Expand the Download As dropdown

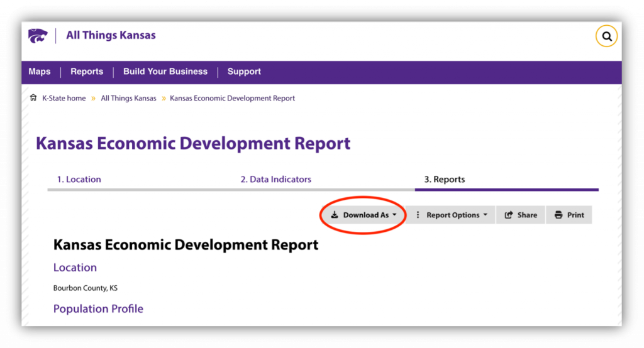(x=364, y=215)
